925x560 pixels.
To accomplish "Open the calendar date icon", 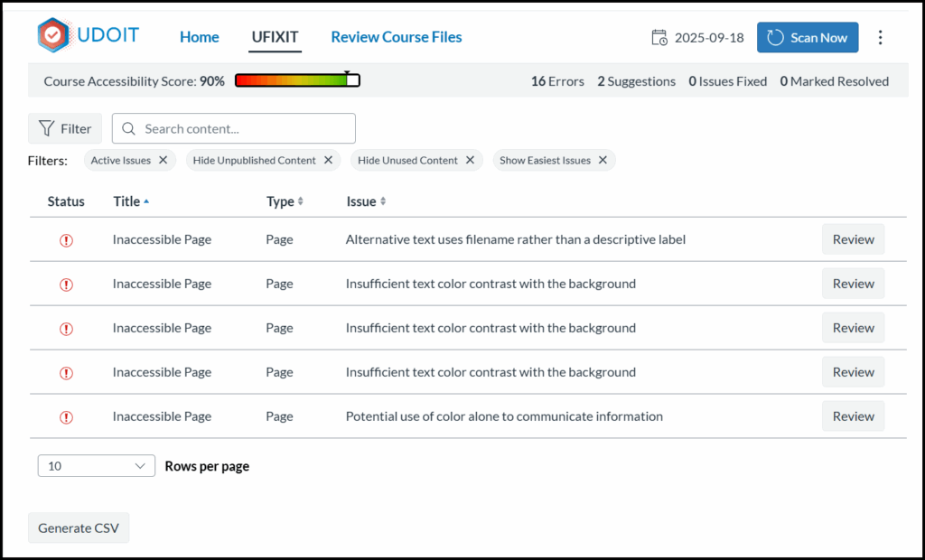I will [x=659, y=37].
